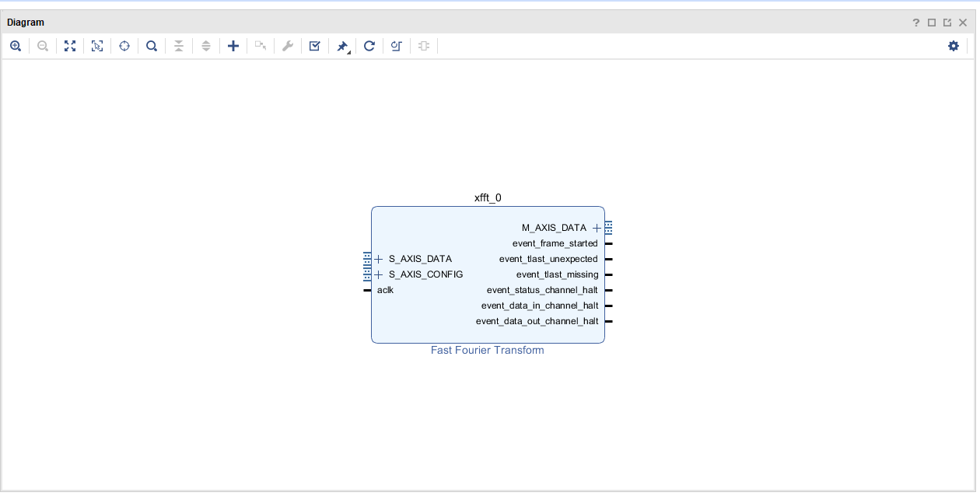Image resolution: width=980 pixels, height=496 pixels.
Task: Click the Diagram panel title
Action: pyautogui.click(x=26, y=23)
